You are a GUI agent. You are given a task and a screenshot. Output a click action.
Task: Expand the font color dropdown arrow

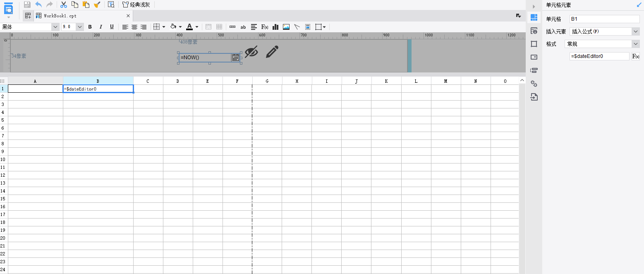click(x=197, y=27)
